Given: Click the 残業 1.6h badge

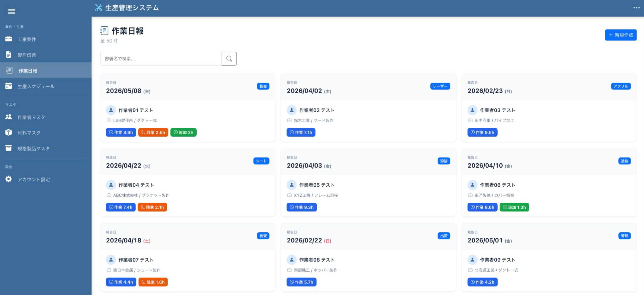Looking at the screenshot, I should click(153, 282).
